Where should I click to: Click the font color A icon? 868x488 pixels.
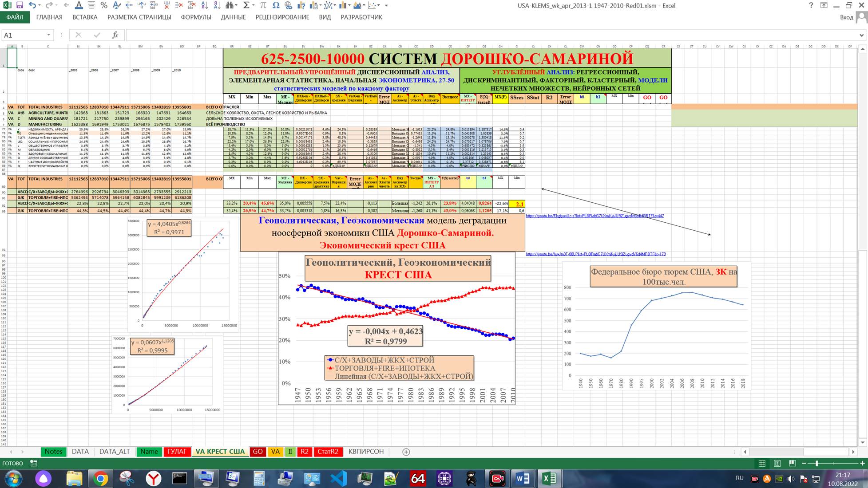click(79, 5)
